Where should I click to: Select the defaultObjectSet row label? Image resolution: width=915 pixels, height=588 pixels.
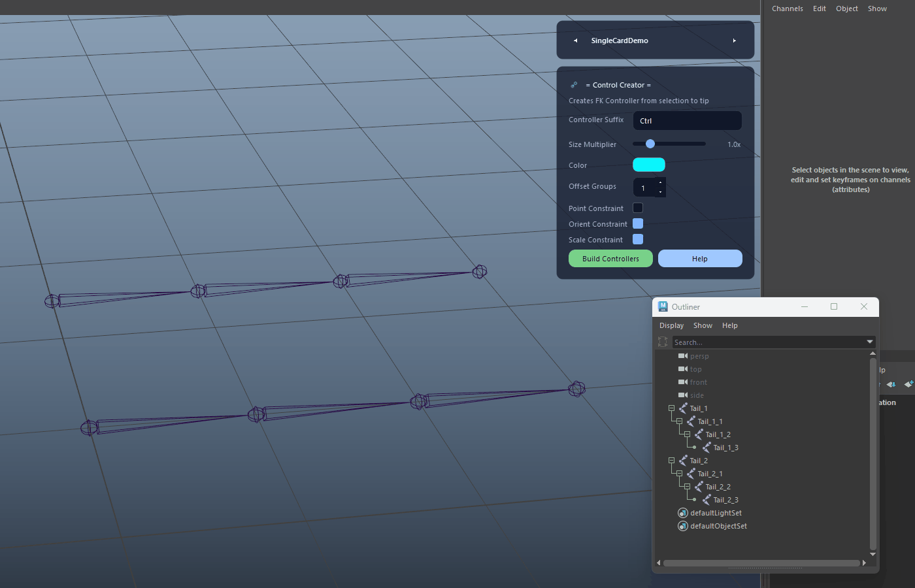coord(719,526)
